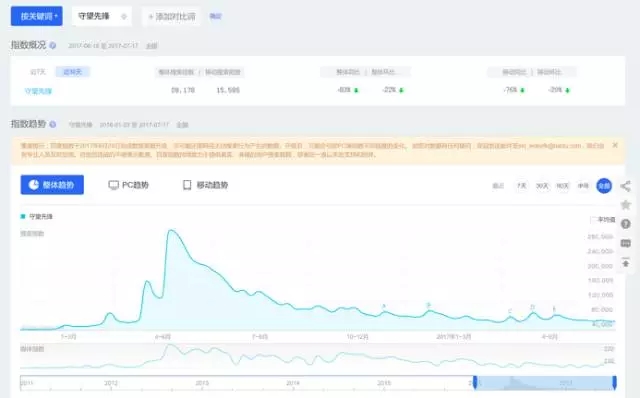Click news marker B on the trend line
Viewport: 640px width, 398px height.
(x=428, y=305)
